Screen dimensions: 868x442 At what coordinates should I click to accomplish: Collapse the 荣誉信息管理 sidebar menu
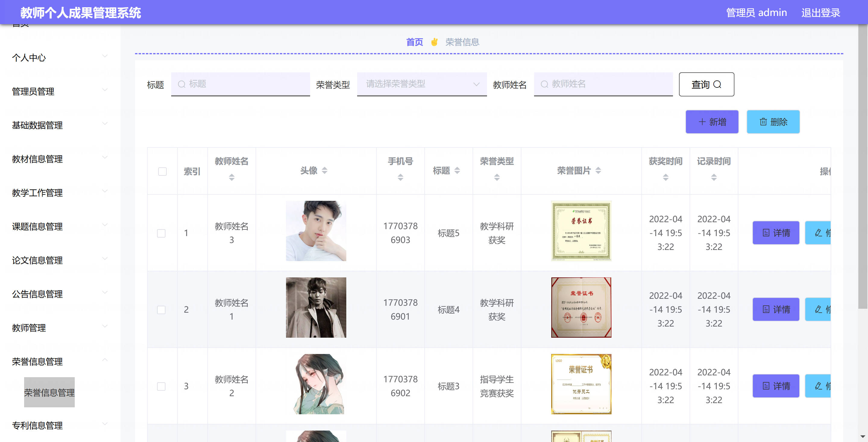pyautogui.click(x=60, y=361)
